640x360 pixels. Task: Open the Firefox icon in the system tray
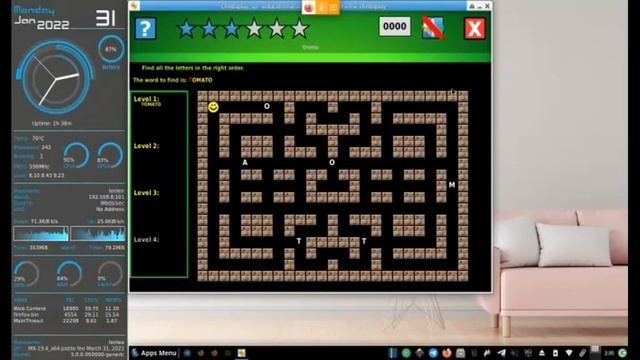click(x=447, y=353)
